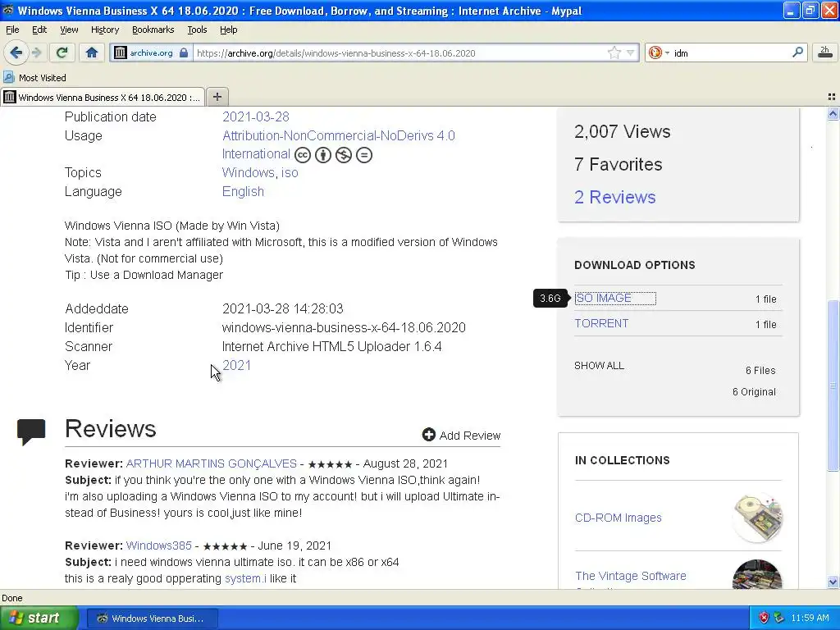The image size is (840, 630).
Task: Click the Add Review link text
Action: 470,436
